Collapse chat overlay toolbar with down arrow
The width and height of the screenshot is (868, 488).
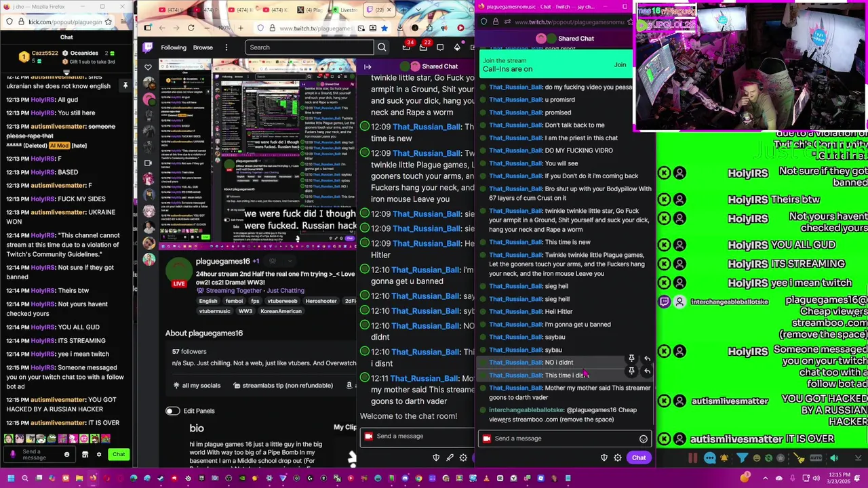(858, 458)
